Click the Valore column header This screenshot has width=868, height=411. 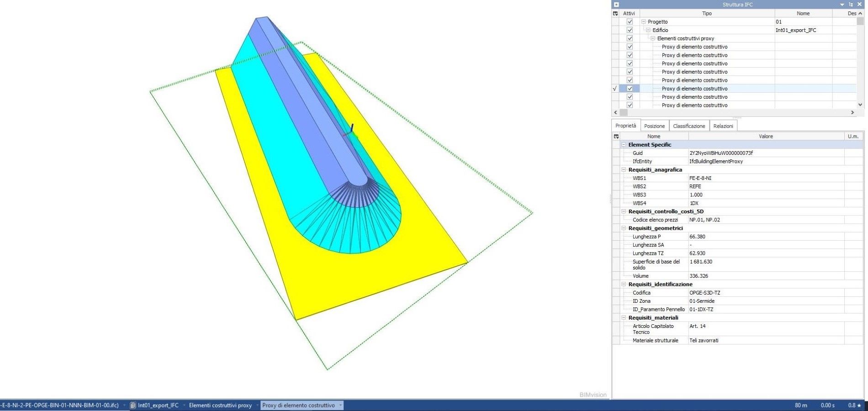[x=766, y=136]
